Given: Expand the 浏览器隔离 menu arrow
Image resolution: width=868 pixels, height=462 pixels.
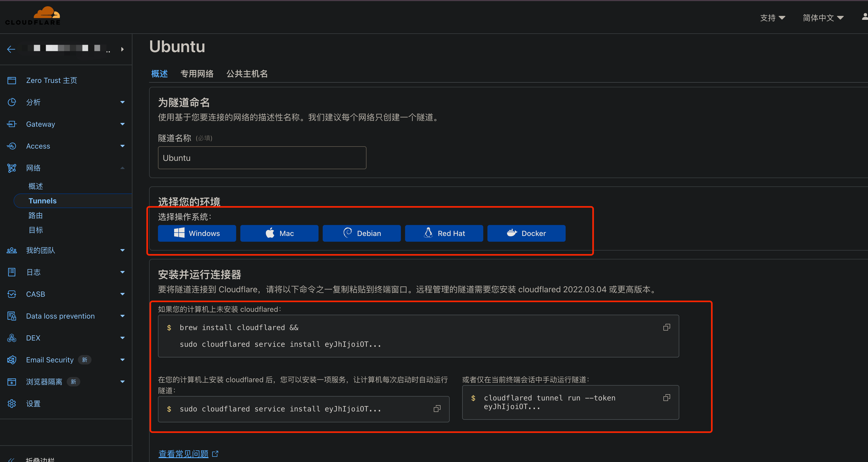Looking at the screenshot, I should click(123, 382).
